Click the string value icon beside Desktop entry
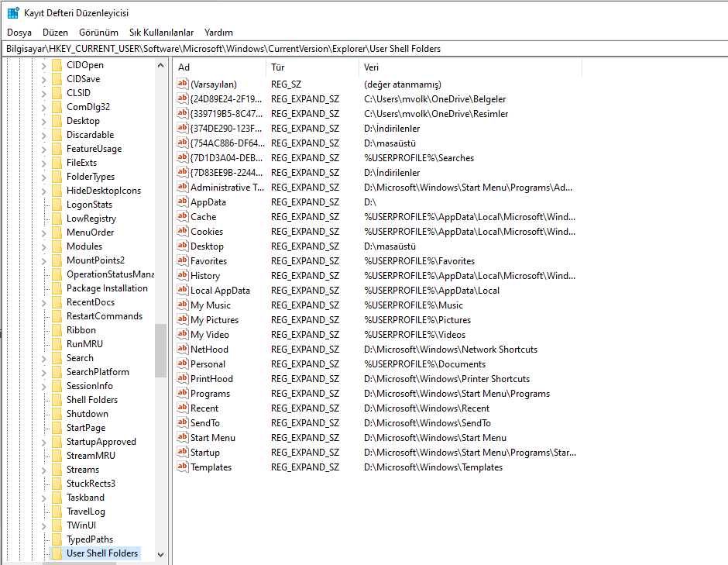The image size is (728, 565). [183, 246]
